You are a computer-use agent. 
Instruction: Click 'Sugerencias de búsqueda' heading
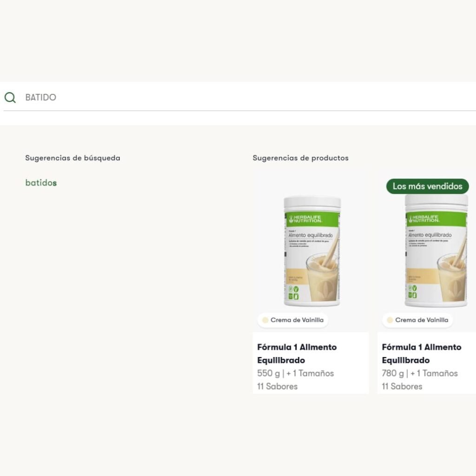pyautogui.click(x=73, y=158)
